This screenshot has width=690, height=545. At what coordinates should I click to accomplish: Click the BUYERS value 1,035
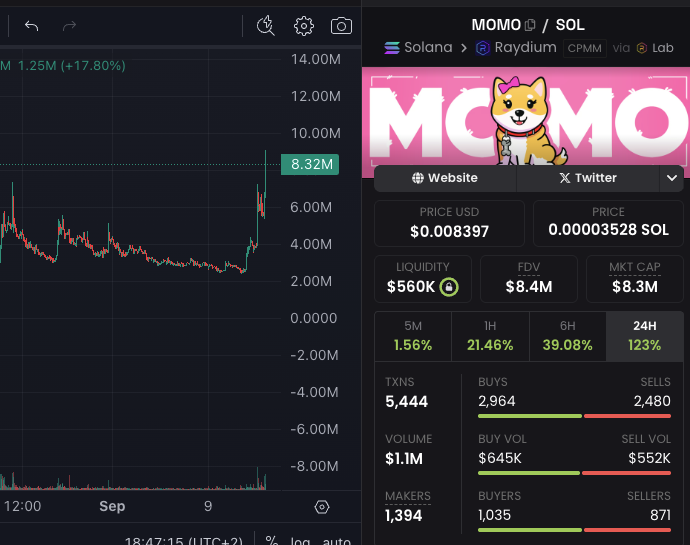click(495, 515)
